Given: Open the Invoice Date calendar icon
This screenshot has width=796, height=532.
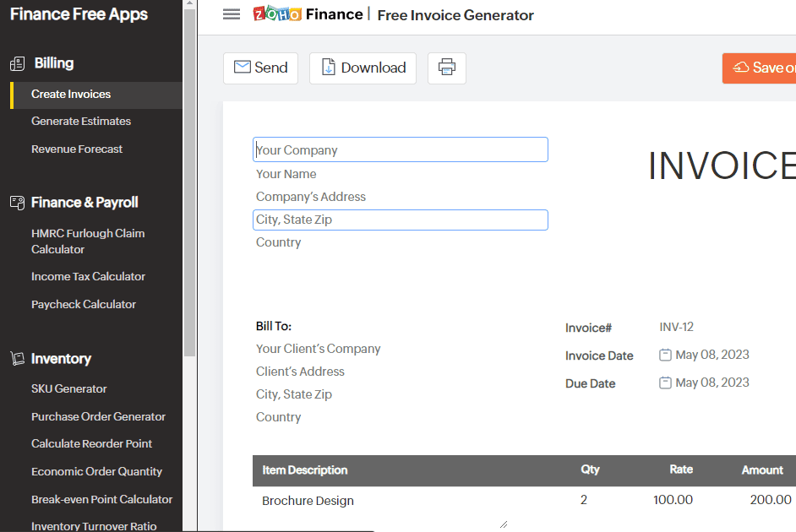Looking at the screenshot, I should coord(665,355).
